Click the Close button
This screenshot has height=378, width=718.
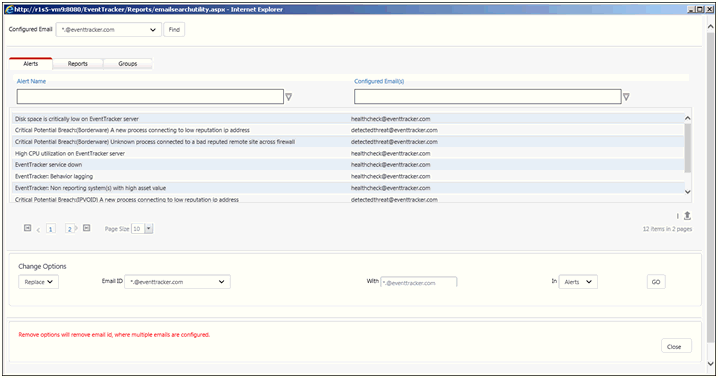676,346
